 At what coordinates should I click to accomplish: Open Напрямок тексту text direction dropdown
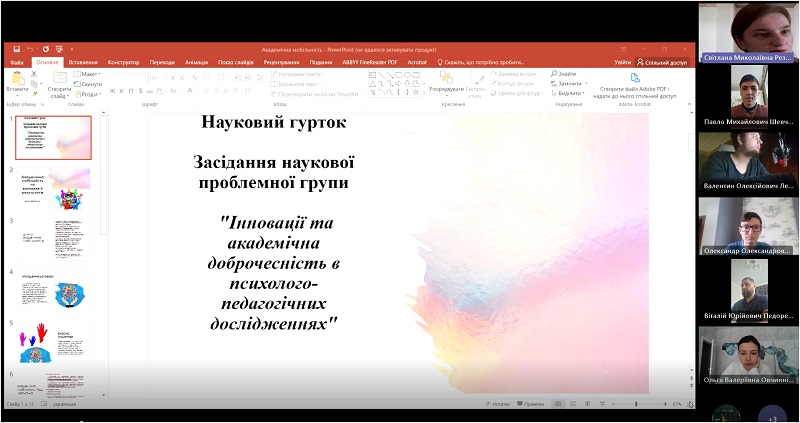pos(298,74)
